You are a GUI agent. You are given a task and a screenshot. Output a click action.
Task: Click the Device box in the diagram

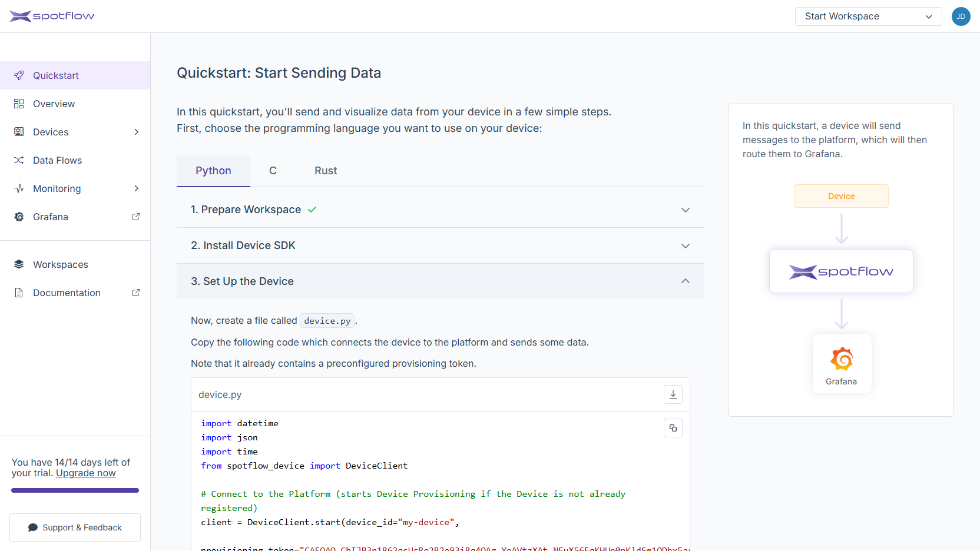coord(842,196)
